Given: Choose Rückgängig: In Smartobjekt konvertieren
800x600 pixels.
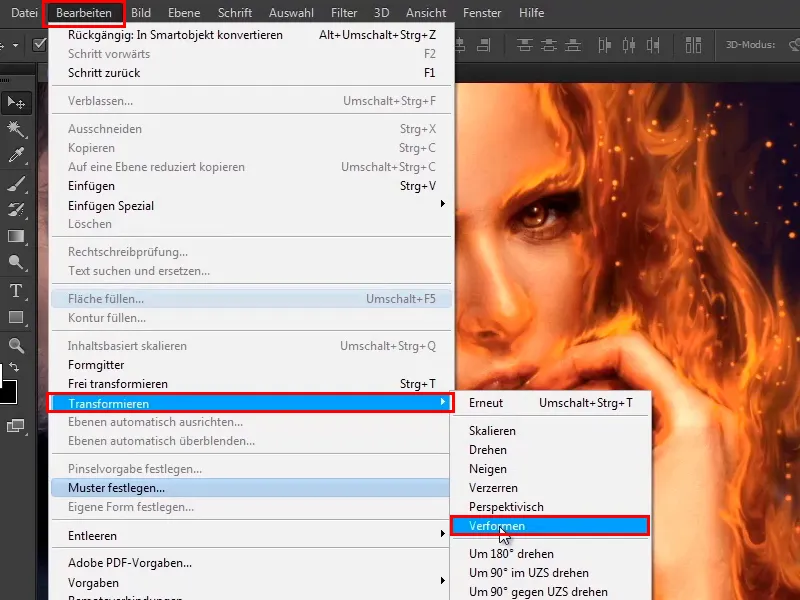Looking at the screenshot, I should click(x=252, y=35).
